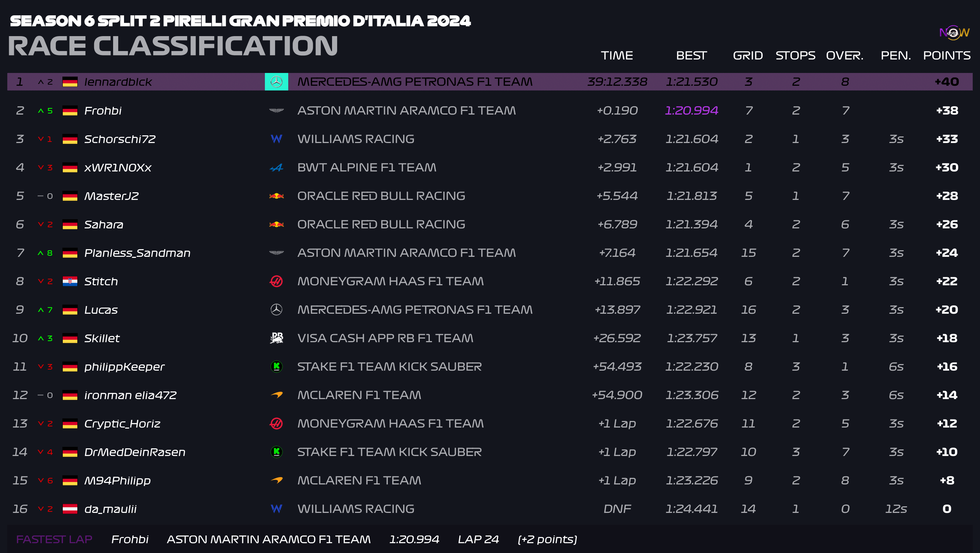Click the 6s penalty in ironman elia472's row

(896, 395)
